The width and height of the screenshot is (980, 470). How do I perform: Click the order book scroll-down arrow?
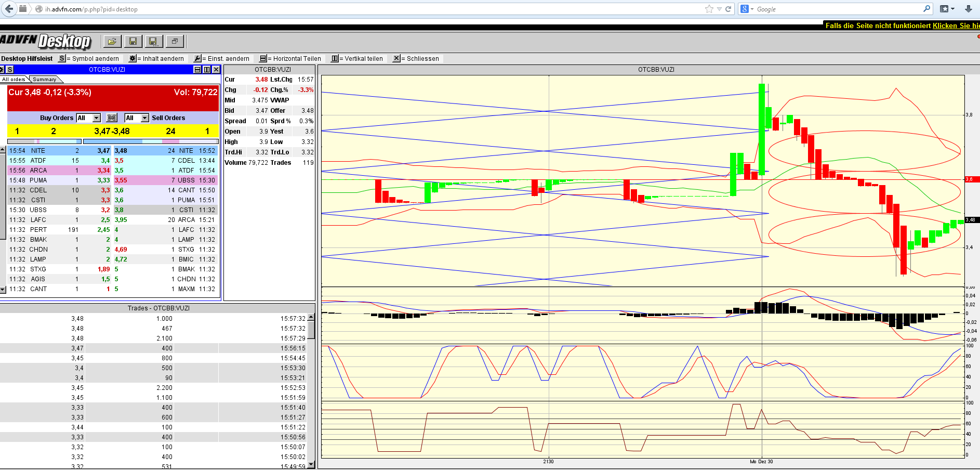coord(3,289)
